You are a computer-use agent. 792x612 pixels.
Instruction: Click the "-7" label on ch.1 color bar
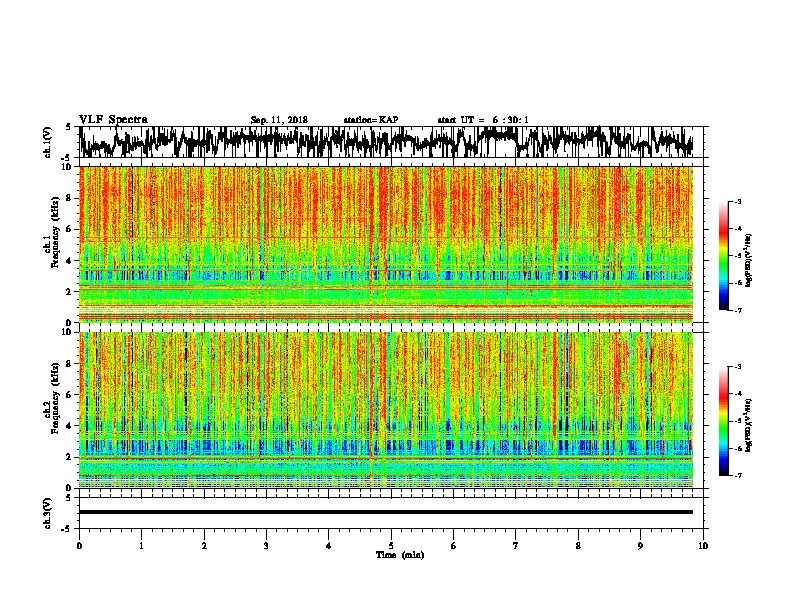738,311
